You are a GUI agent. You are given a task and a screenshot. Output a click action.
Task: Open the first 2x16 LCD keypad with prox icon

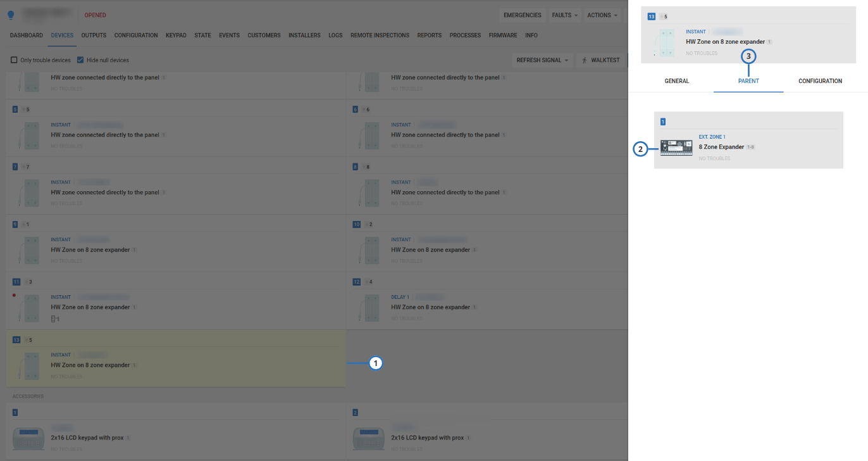click(x=28, y=438)
